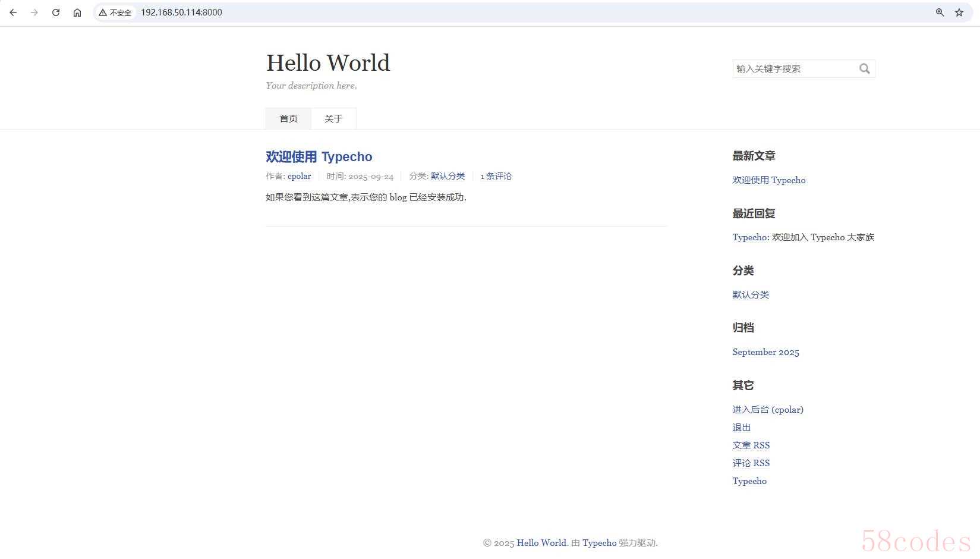View author cpolar's page
This screenshot has height=559, width=980.
[x=299, y=177]
